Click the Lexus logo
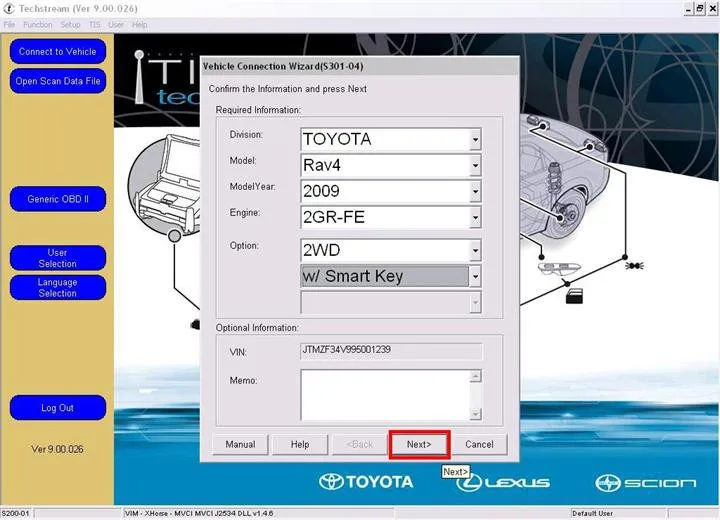The image size is (720, 520). tap(503, 482)
